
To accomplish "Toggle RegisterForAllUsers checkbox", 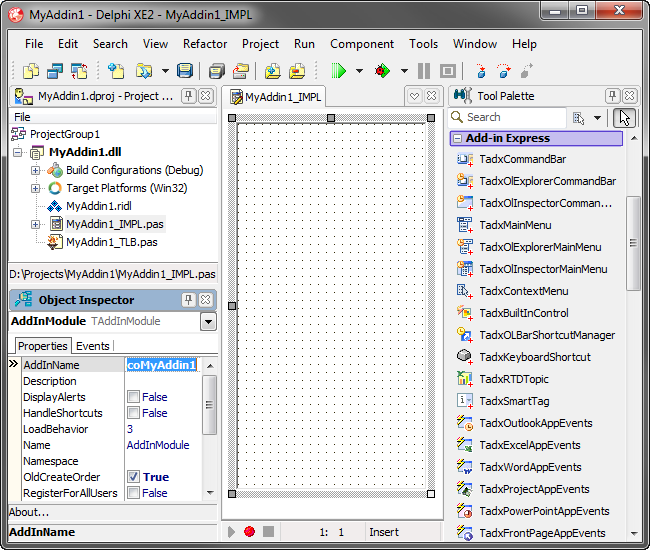I will 133,493.
